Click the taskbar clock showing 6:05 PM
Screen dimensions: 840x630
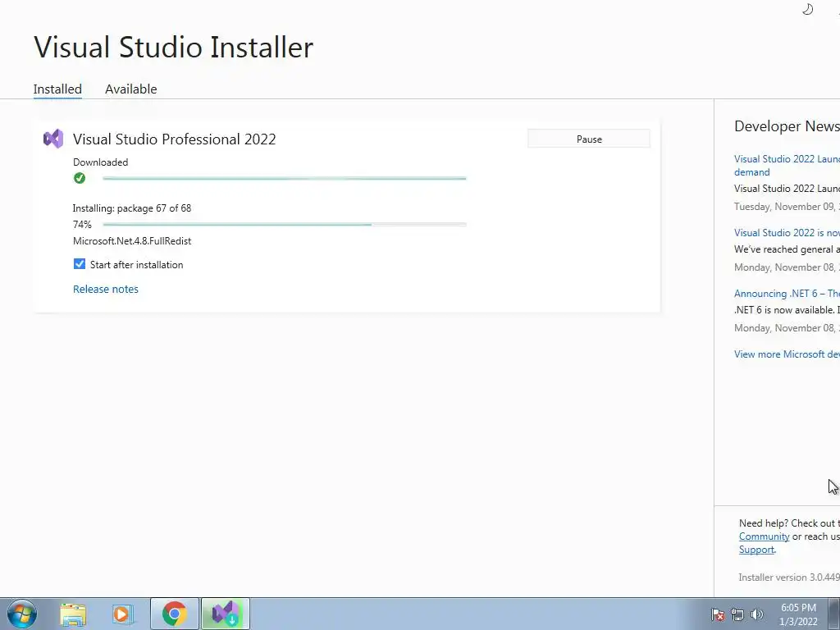(x=798, y=614)
